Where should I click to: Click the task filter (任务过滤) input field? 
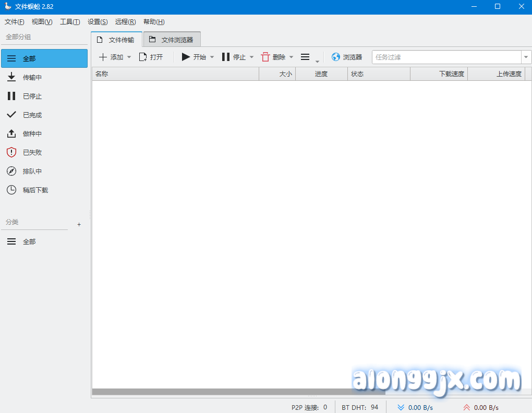(x=446, y=57)
